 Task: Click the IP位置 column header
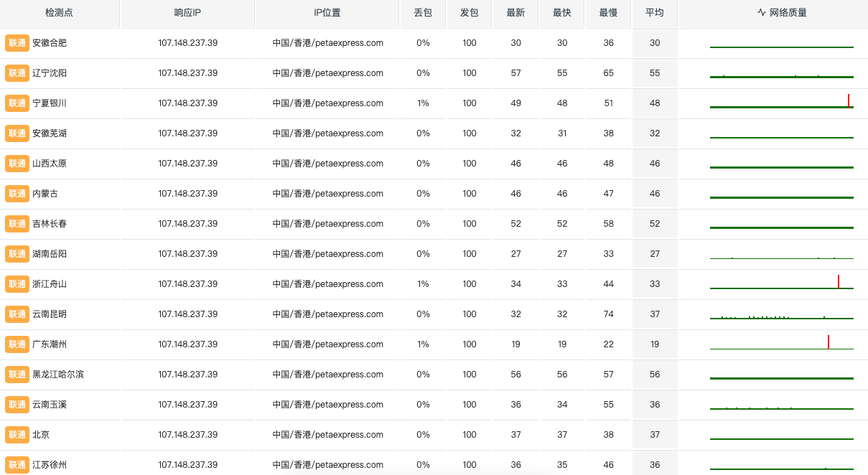(327, 13)
